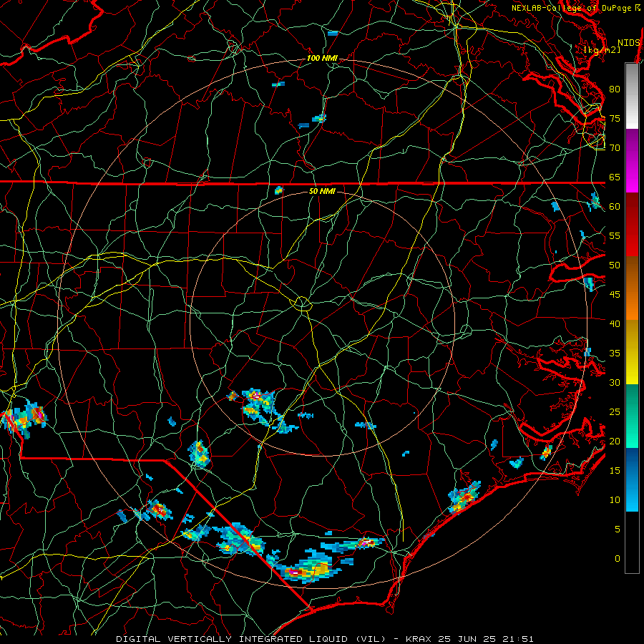Click the value 15 on the color scale
644x644 pixels.
tap(615, 470)
